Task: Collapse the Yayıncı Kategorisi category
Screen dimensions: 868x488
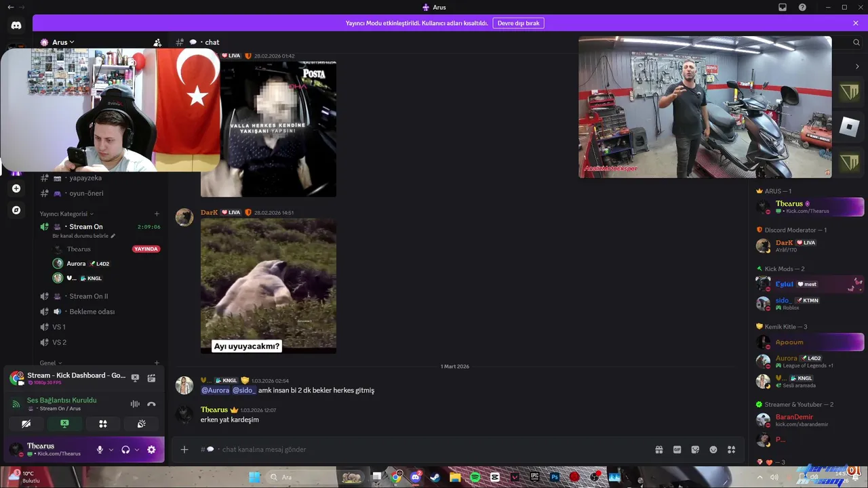Action: (66, 213)
